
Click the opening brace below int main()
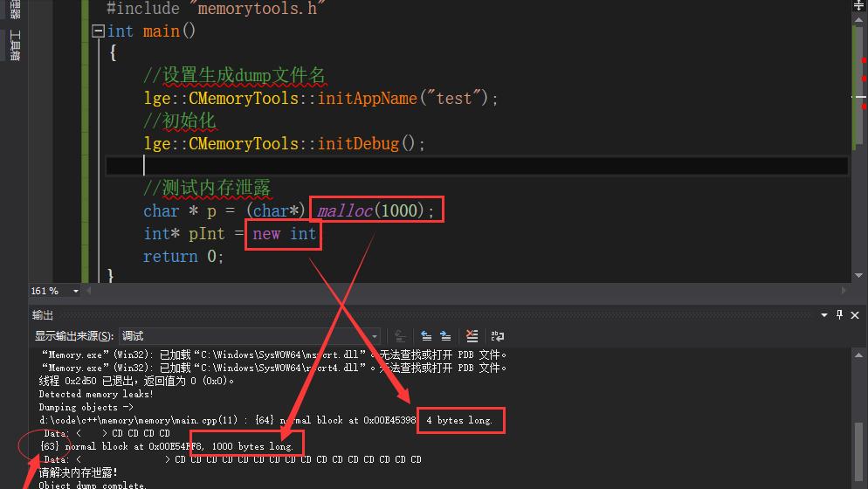tap(113, 53)
